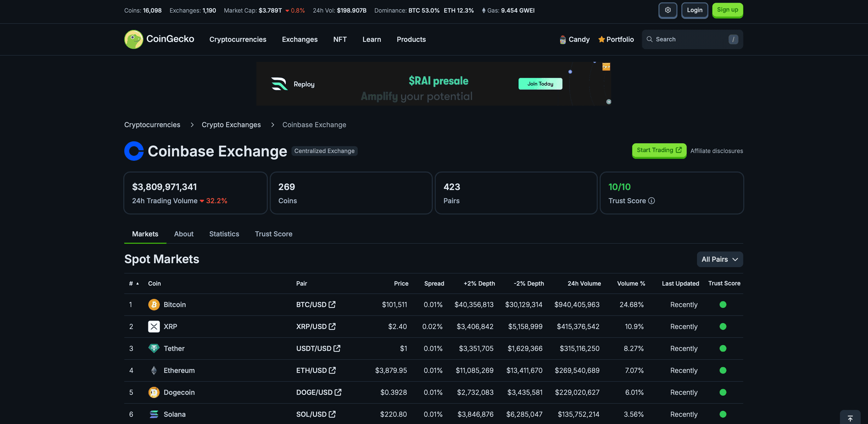Click the Search input field
Screen dimensions: 868x424
(x=689, y=39)
